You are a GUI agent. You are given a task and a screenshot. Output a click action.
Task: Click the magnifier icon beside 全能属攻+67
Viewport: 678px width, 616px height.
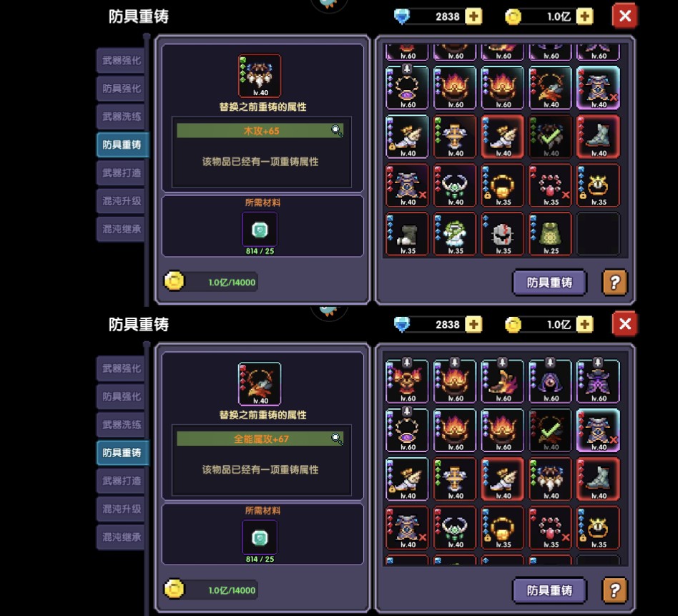337,438
